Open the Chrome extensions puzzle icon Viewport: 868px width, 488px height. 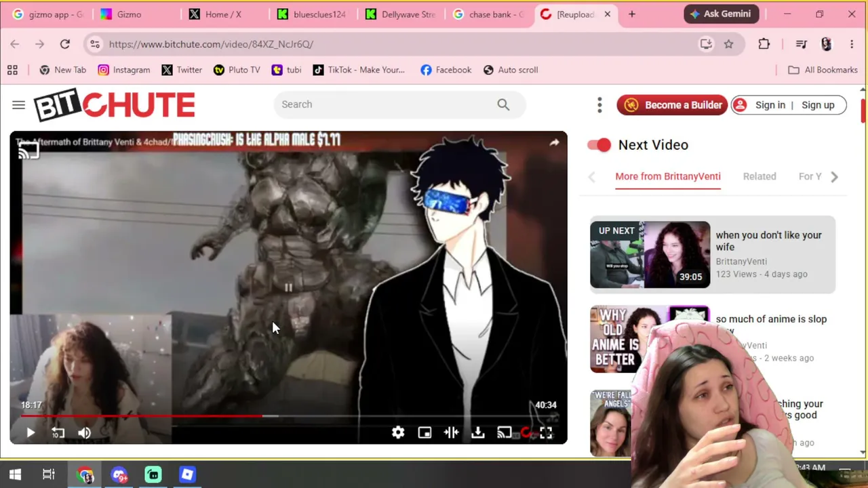point(764,44)
